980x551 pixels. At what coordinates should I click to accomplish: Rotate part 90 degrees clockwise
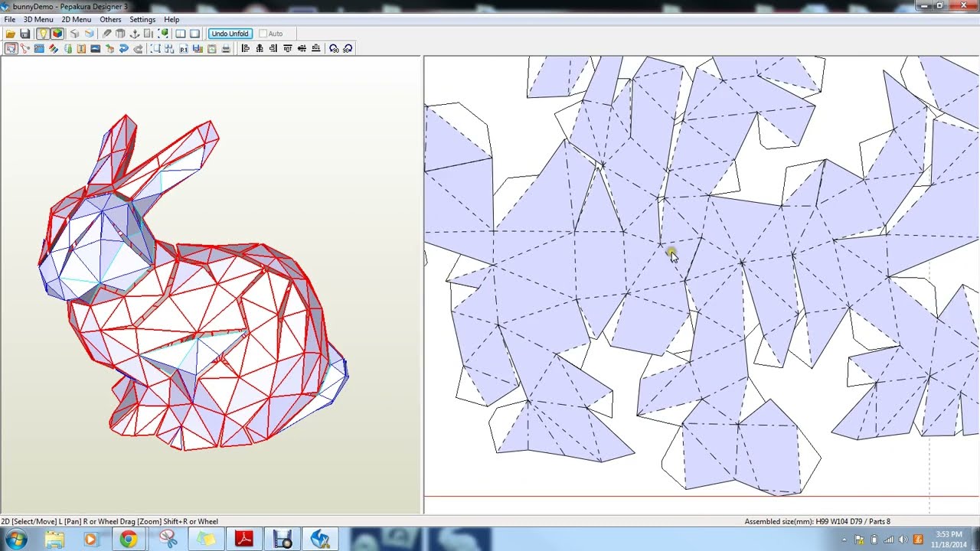[348, 48]
